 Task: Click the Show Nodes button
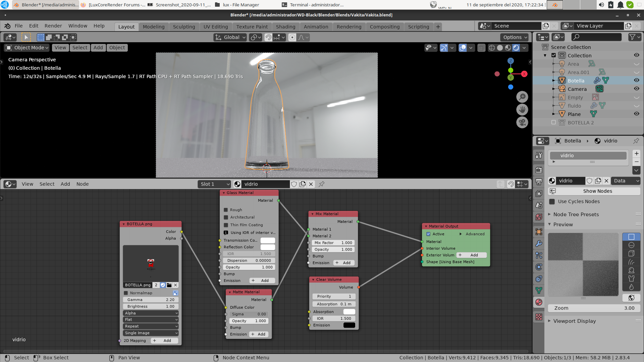pos(597,191)
